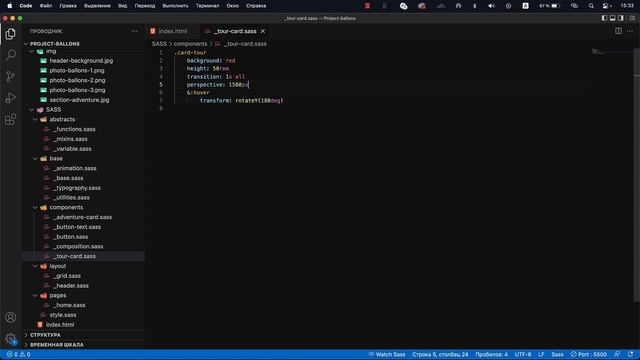This screenshot has width=640, height=360.
Task: Open Explorer panel more actions ellipsis
Action: 134,31
